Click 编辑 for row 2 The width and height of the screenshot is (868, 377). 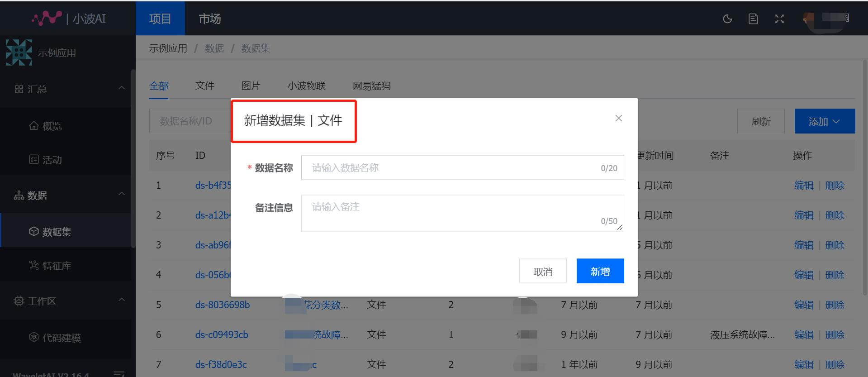click(x=804, y=215)
